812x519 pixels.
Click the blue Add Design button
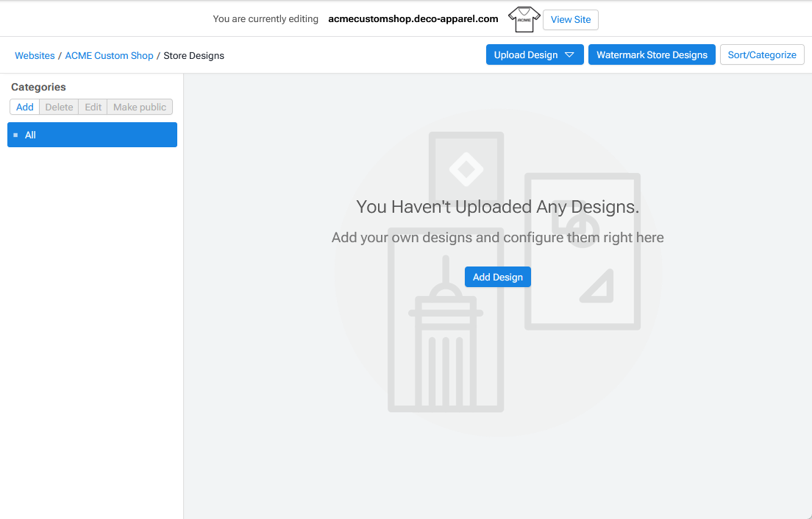pos(497,277)
